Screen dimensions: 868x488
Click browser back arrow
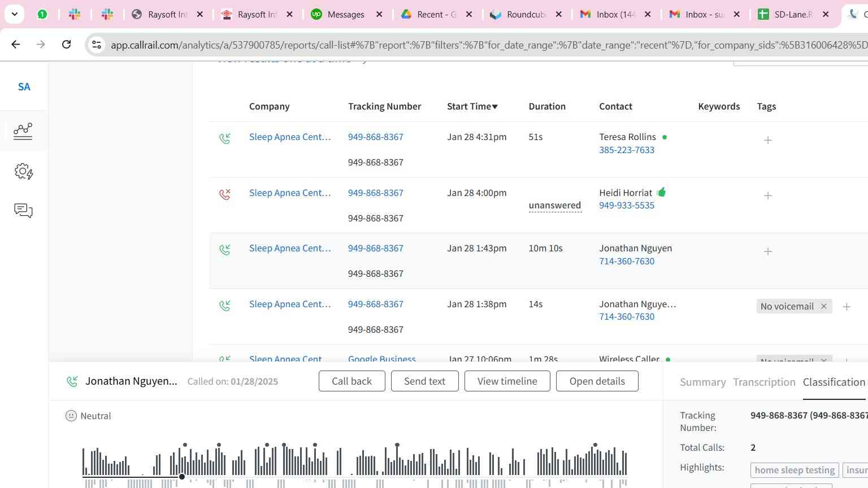(16, 44)
